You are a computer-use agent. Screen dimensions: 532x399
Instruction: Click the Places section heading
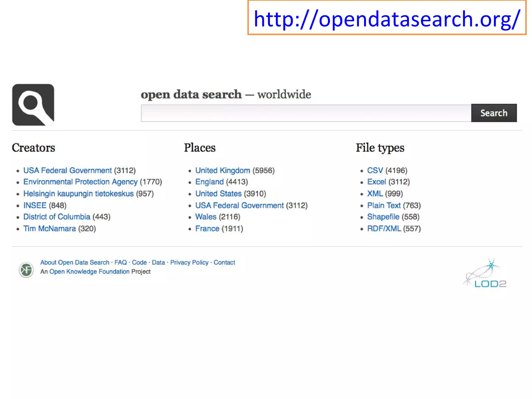pyautogui.click(x=200, y=148)
